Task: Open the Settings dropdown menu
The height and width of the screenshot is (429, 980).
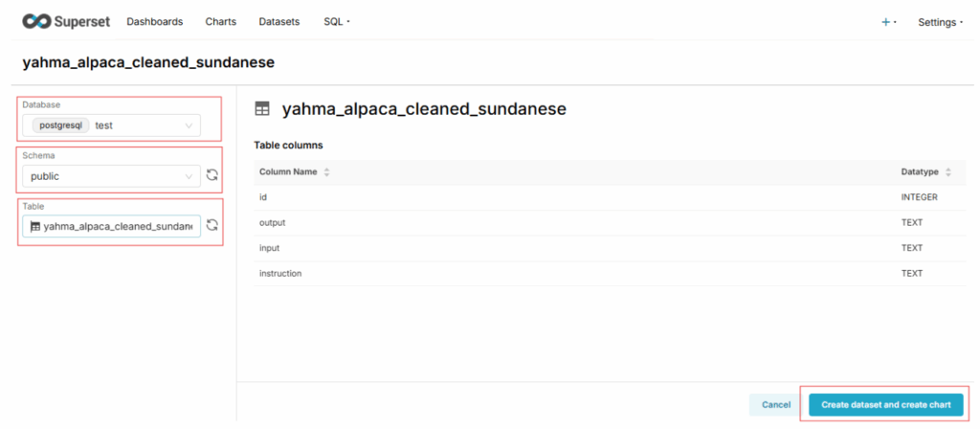Action: [940, 22]
